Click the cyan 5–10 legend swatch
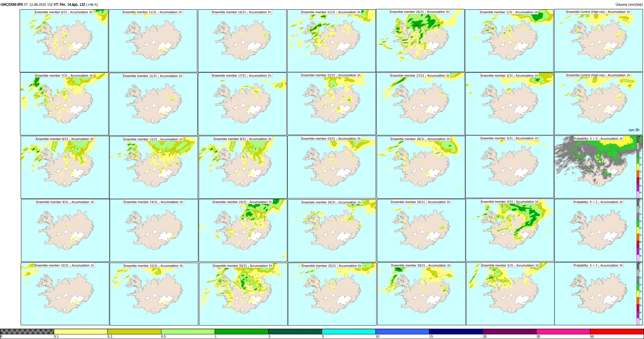The width and height of the screenshot is (644, 339). (349, 332)
